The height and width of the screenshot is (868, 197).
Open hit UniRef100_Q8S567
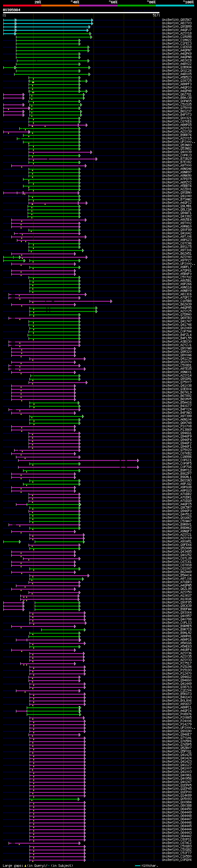[177, 20]
